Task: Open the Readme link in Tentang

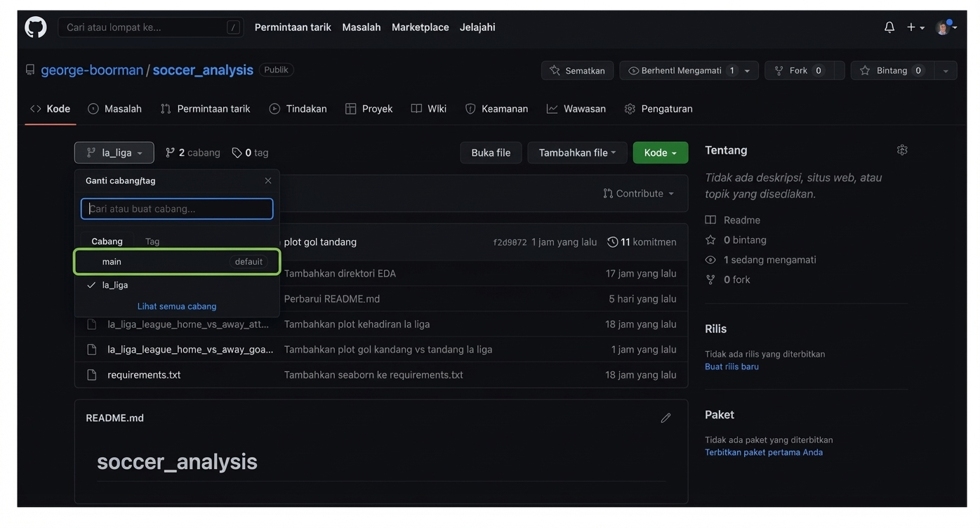Action: pos(733,220)
